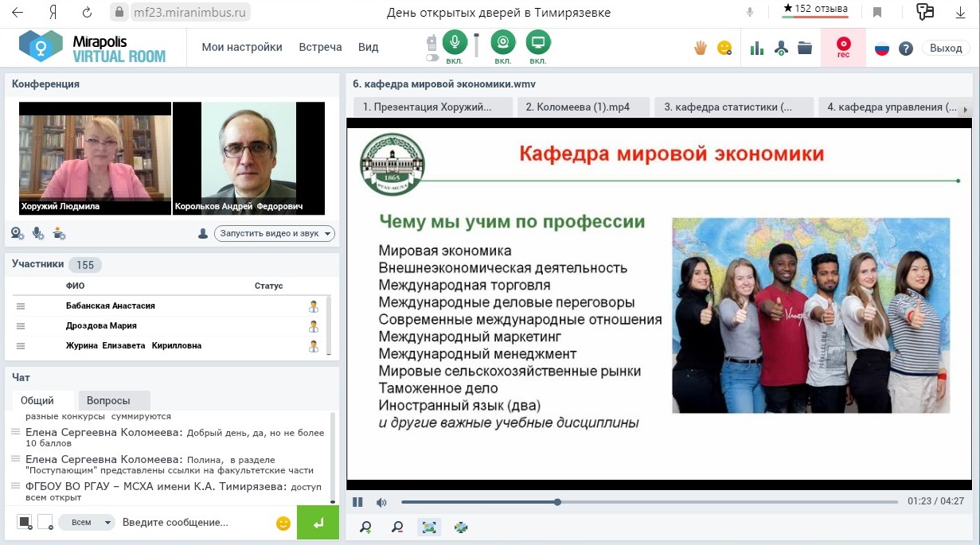
Task: Toggle screen sharing monitor button
Action: [538, 42]
